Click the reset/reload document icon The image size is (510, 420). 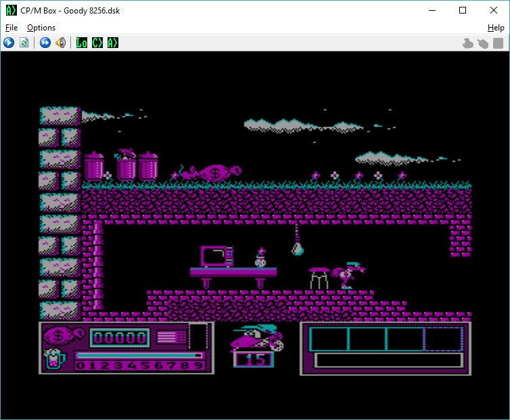pos(24,43)
